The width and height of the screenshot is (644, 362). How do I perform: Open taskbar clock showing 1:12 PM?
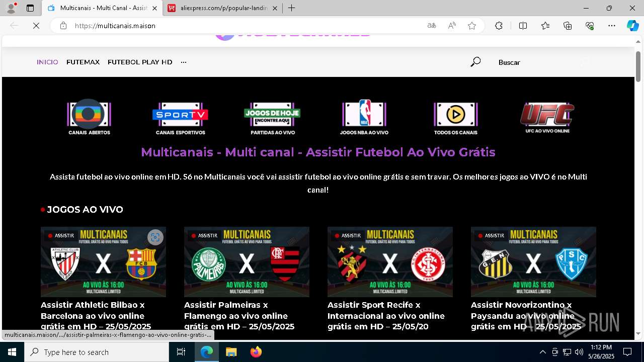point(602,352)
